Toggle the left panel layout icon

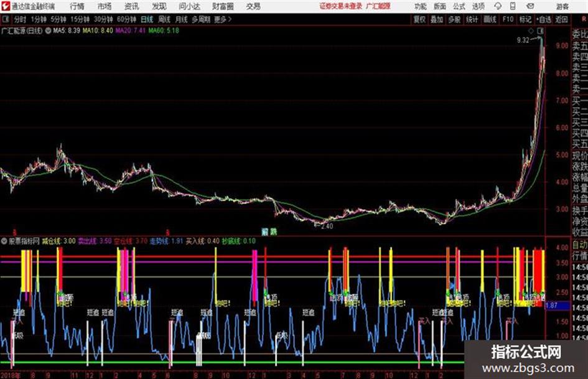(x=6, y=19)
